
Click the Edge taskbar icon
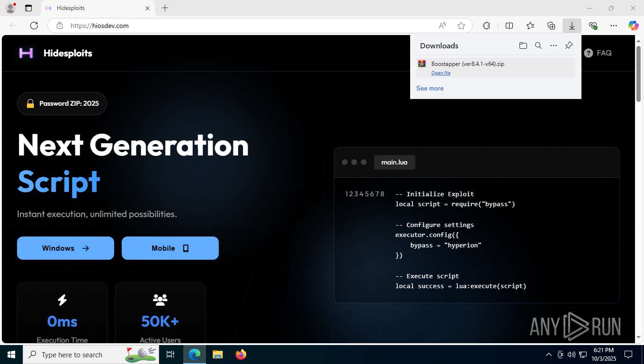[x=195, y=355]
